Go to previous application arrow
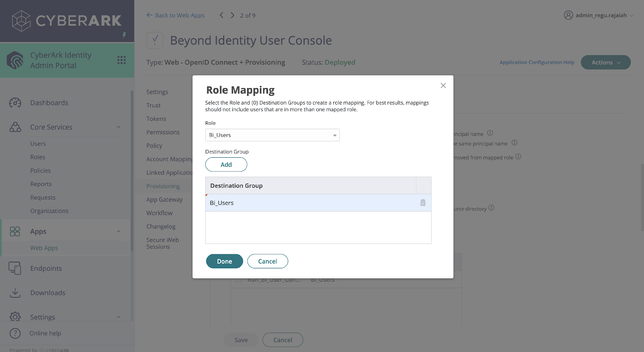The height and width of the screenshot is (352, 644). tap(221, 15)
